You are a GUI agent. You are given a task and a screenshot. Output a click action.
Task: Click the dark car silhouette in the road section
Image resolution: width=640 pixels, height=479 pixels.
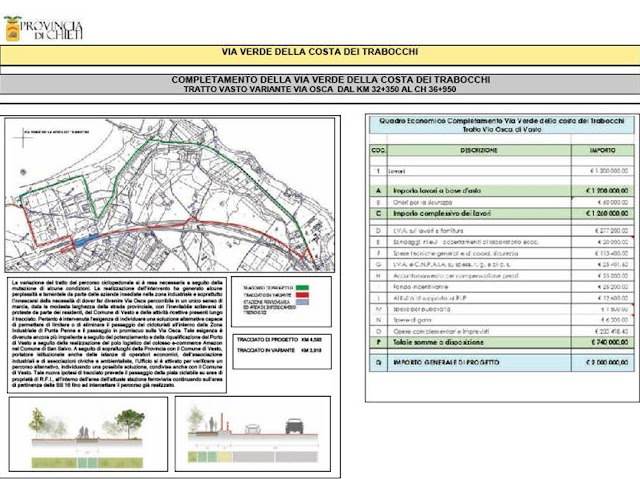pyautogui.click(x=296, y=426)
